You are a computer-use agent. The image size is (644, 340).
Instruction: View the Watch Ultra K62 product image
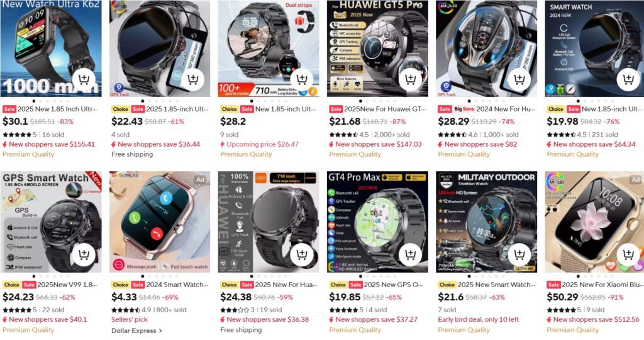click(x=51, y=48)
